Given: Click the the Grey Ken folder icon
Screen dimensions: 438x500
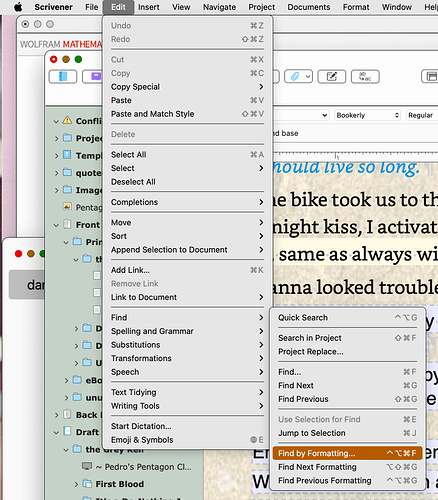Looking at the screenshot, I should tap(77, 449).
